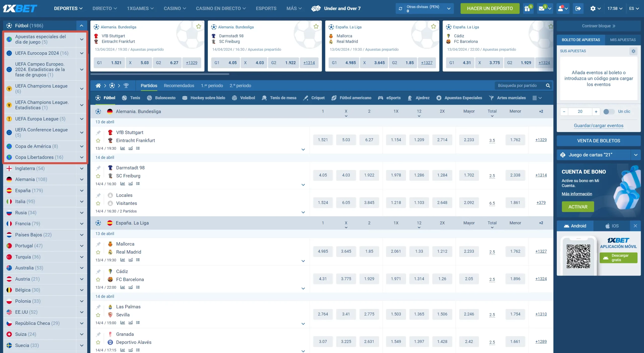The height and width of the screenshot is (353, 644).
Task: Open the gift bonuses icon in header
Action: (528, 9)
